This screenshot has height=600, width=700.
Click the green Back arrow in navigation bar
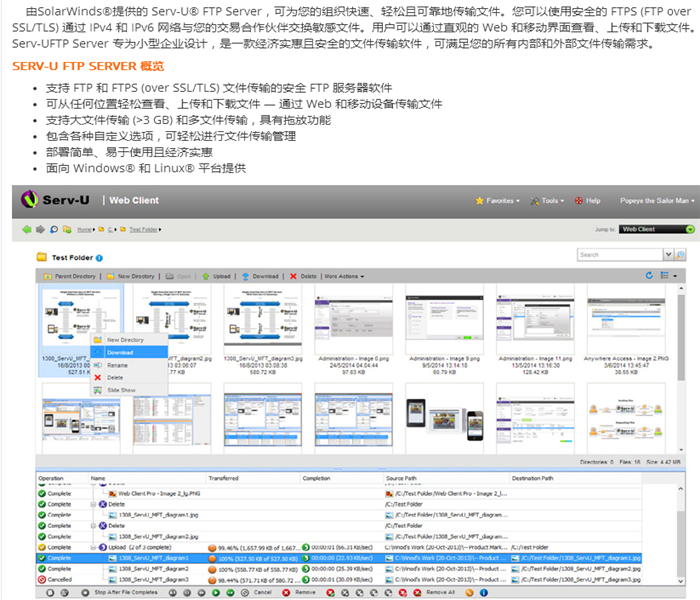point(27,229)
